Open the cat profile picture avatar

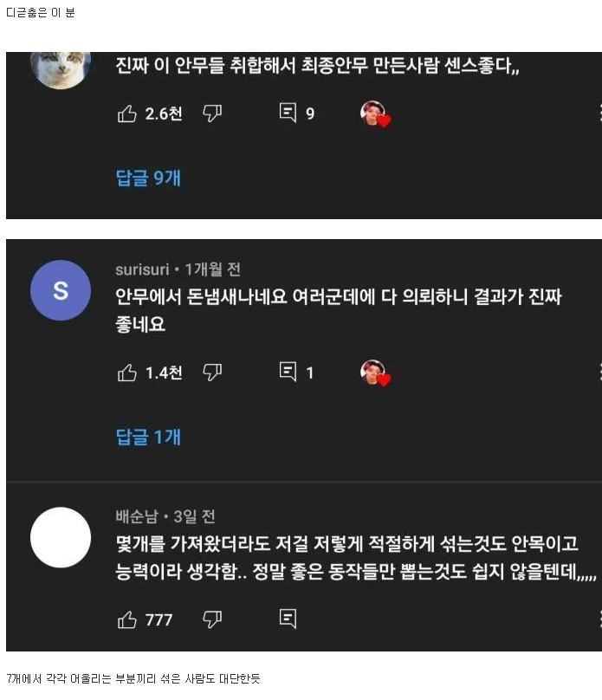(61, 70)
